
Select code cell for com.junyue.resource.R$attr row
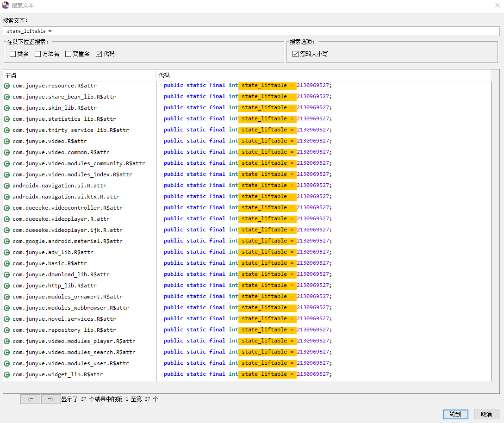point(324,86)
